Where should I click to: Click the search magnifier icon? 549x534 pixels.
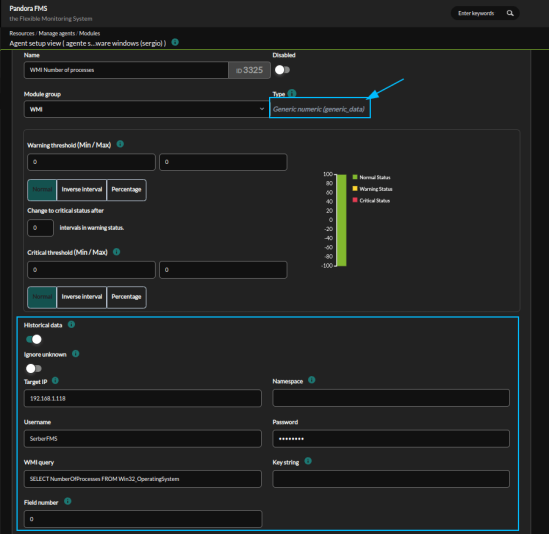[510, 13]
